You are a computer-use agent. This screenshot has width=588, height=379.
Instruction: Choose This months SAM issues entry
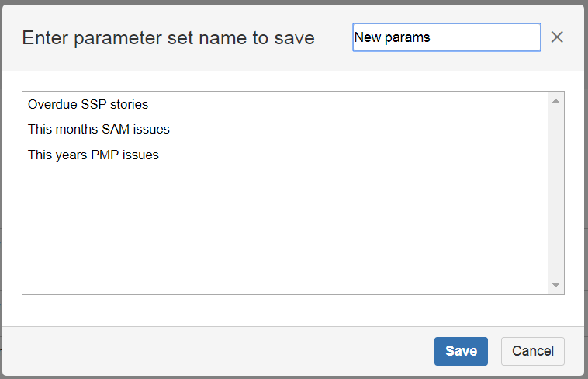[x=99, y=130]
